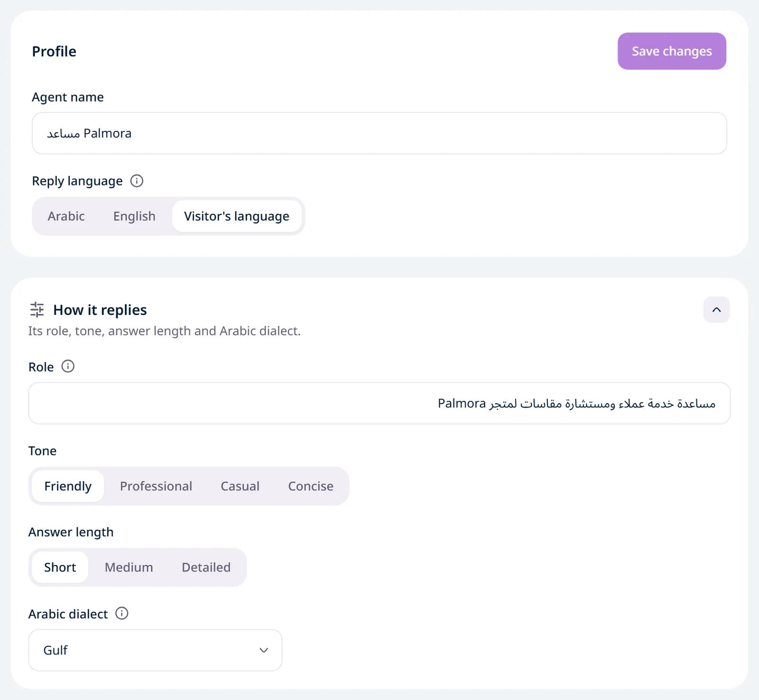Click the Agent name label
Image resolution: width=759 pixels, height=700 pixels.
click(x=68, y=97)
